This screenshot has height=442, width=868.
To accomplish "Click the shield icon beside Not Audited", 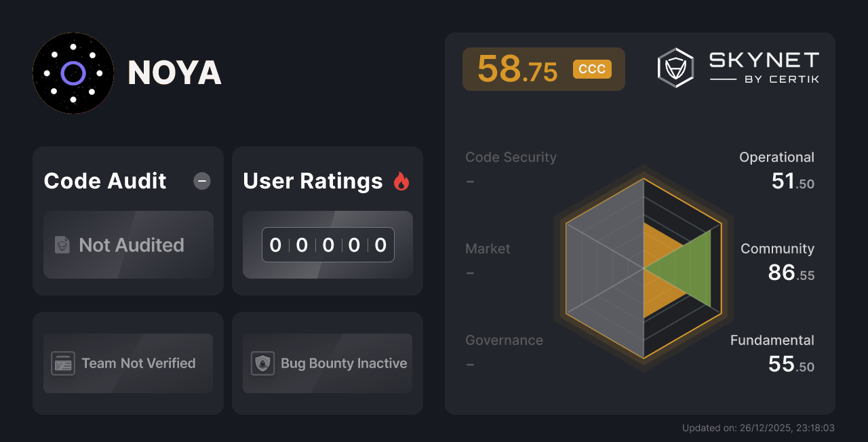I will tap(62, 245).
